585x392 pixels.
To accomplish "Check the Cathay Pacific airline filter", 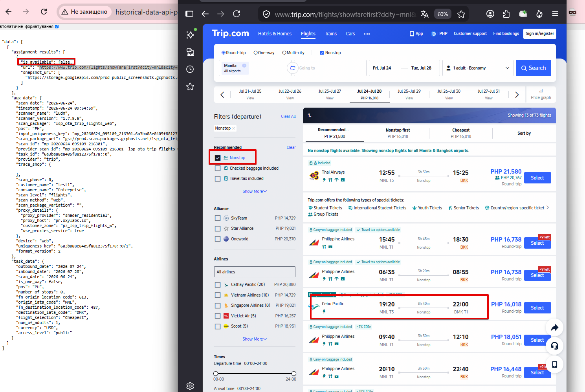I will click(x=218, y=285).
